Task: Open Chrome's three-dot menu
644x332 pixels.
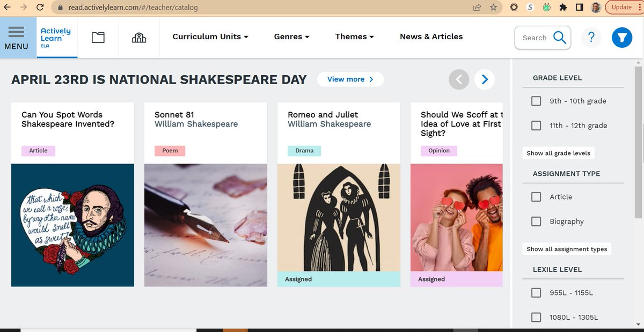Action: pos(639,7)
